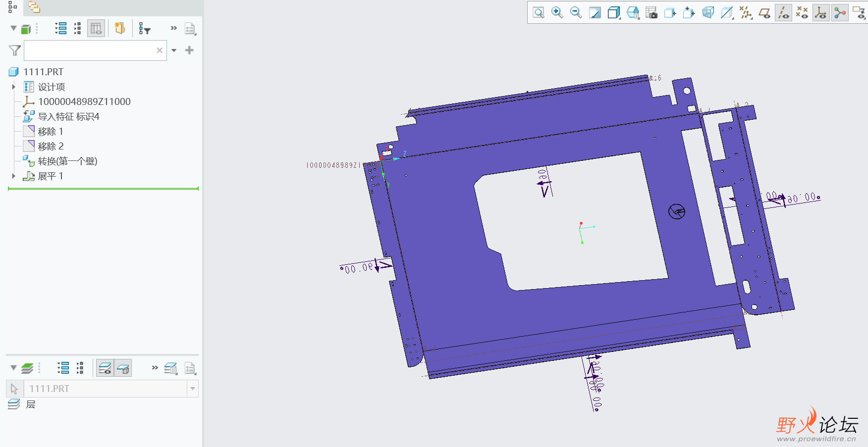868x447 pixels.
Task: Toggle datum plane display
Action: [764, 12]
